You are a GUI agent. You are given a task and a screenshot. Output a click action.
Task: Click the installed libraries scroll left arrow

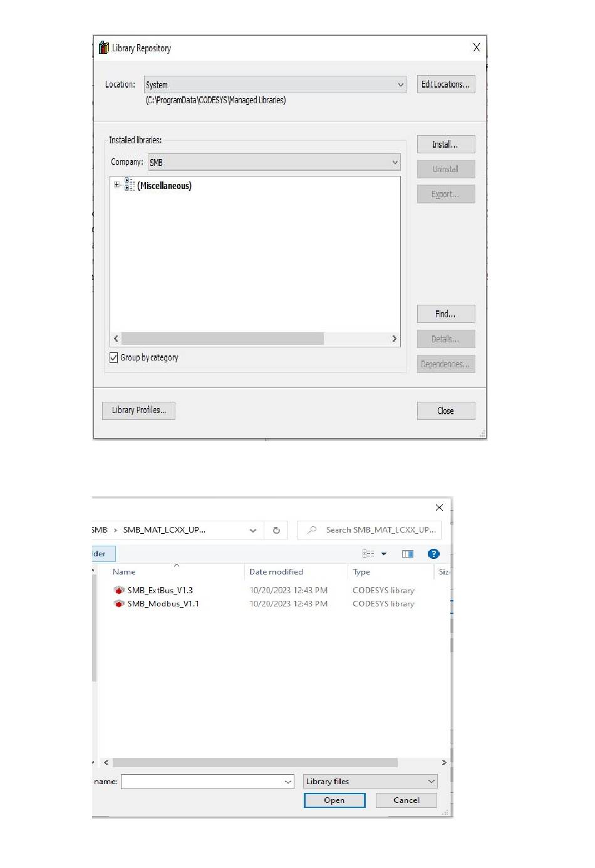116,339
